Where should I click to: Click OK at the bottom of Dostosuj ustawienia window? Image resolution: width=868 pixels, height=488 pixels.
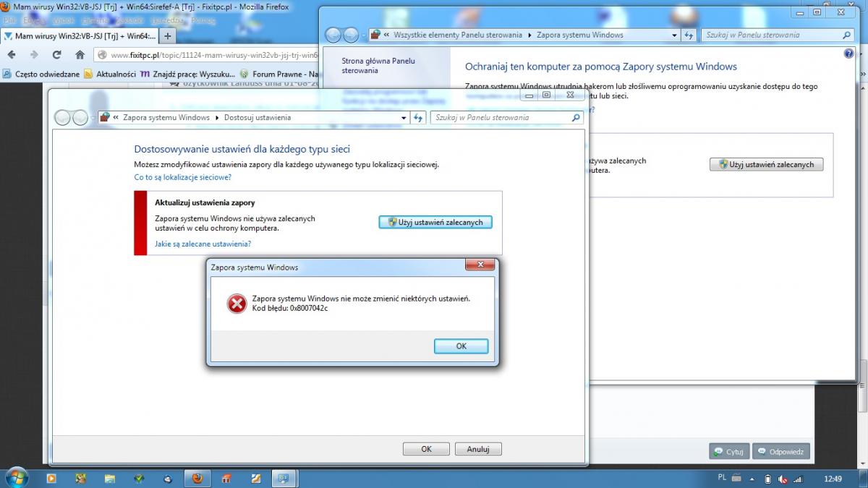point(426,449)
